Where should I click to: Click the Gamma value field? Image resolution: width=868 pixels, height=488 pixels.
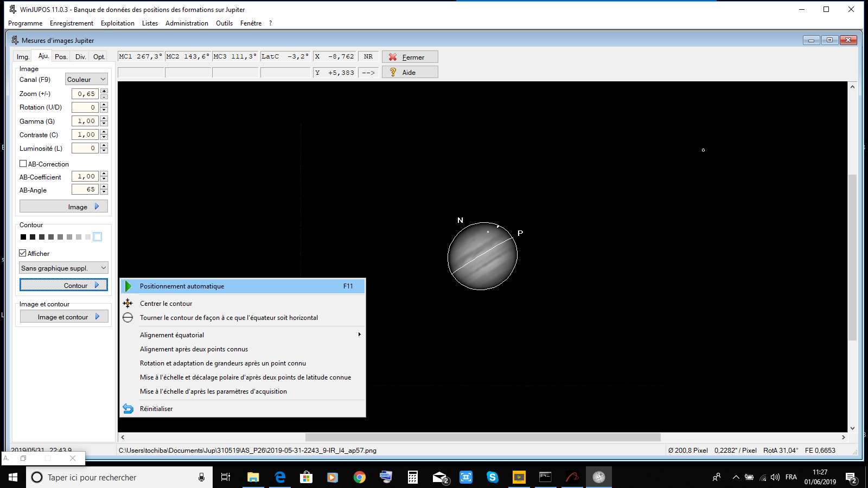85,121
